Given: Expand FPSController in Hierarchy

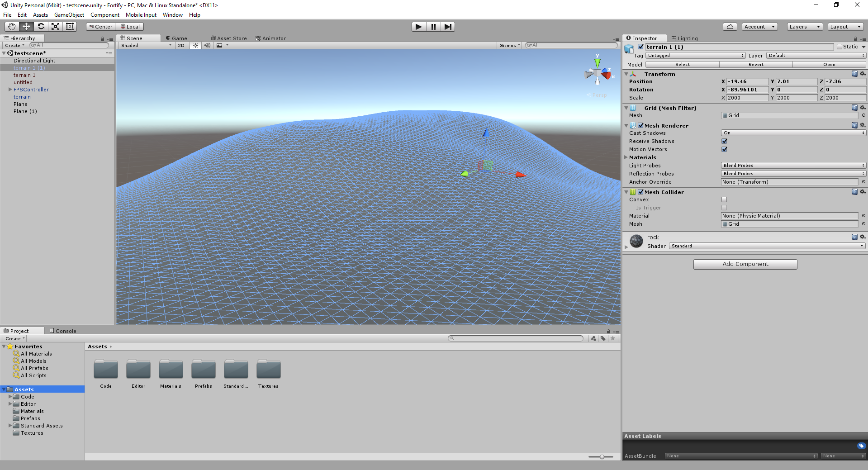Looking at the screenshot, I should 10,90.
